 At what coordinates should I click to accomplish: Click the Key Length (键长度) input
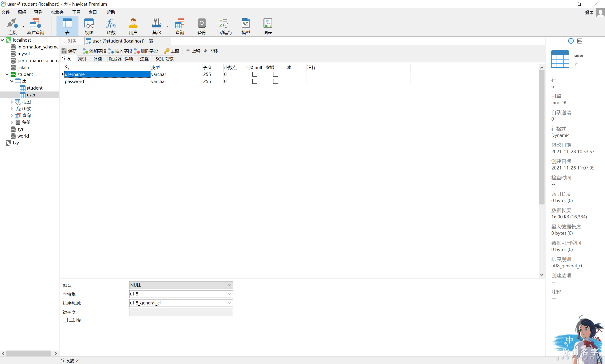tap(181, 312)
